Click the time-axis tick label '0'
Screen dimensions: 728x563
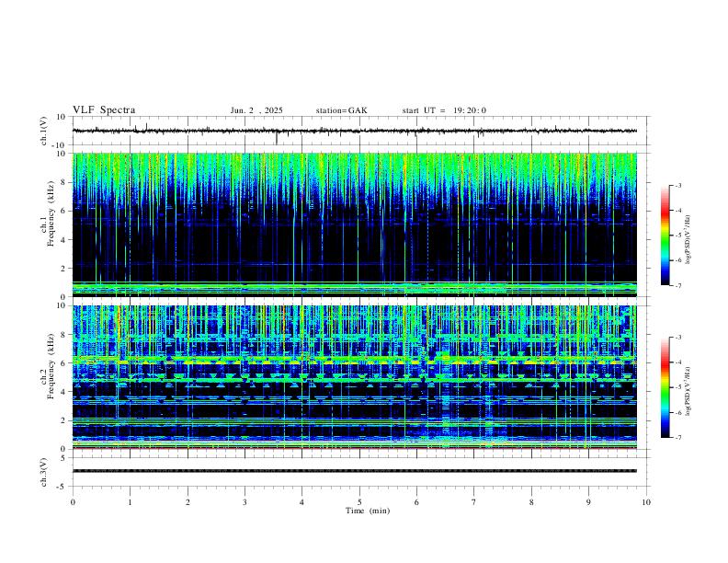tap(73, 502)
